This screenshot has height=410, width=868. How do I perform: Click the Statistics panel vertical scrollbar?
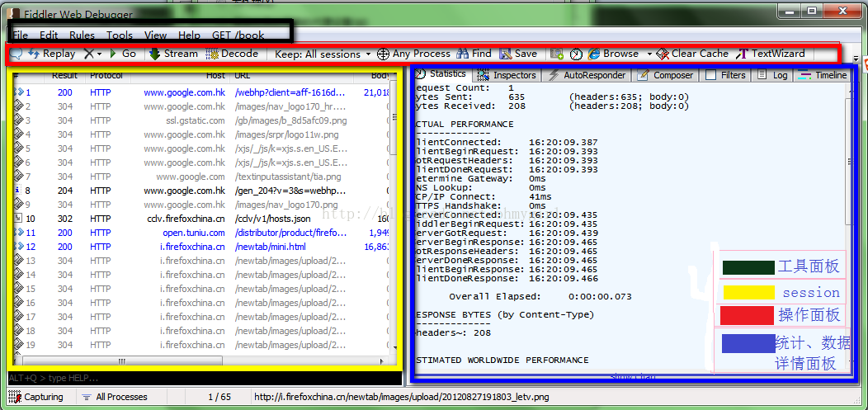pos(849,227)
